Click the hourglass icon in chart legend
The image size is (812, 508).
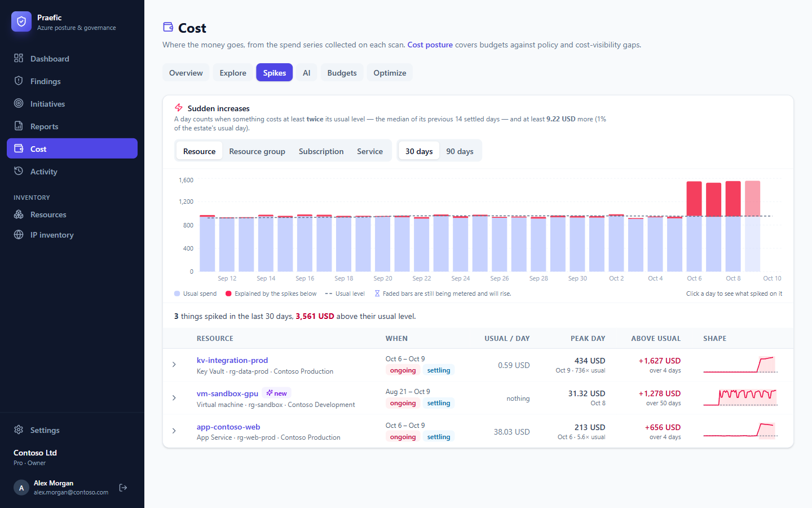click(377, 294)
